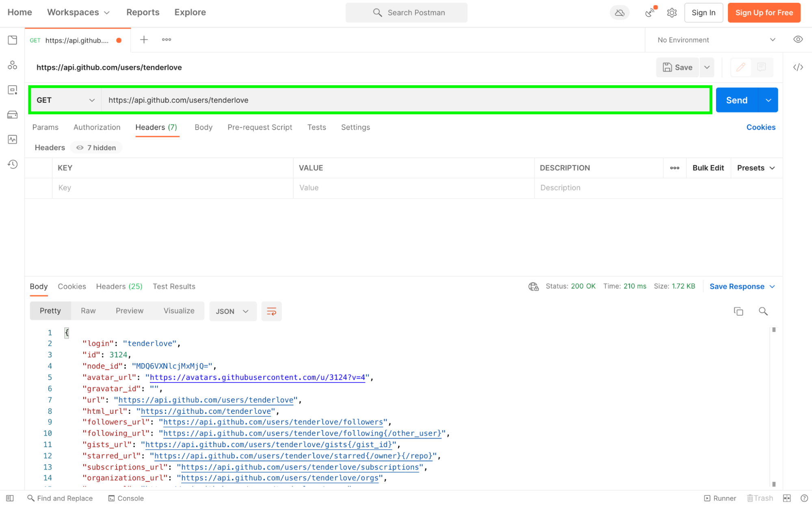The width and height of the screenshot is (812, 506).
Task: Click the network information globe icon
Action: [x=533, y=287]
